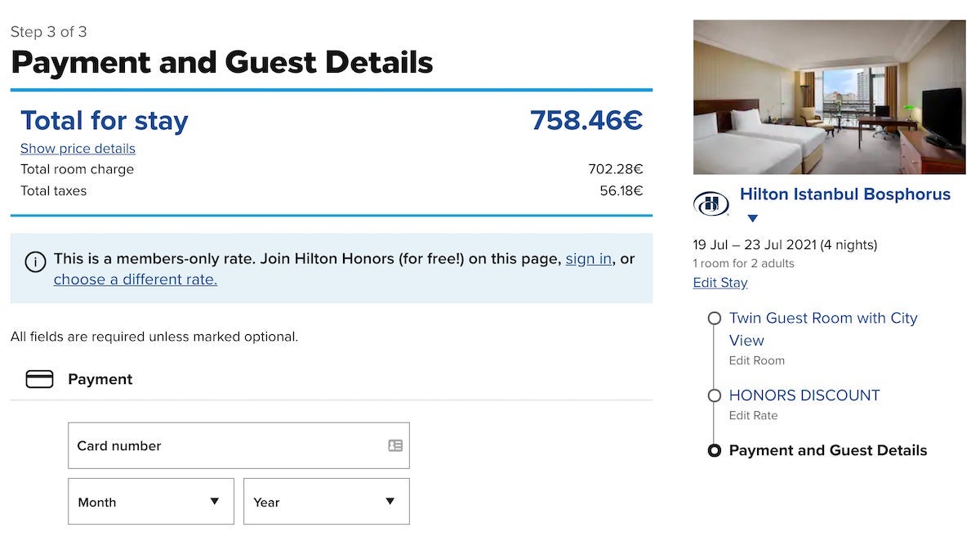Click the credit card icon beside Payment
Image resolution: width=980 pixels, height=545 pixels.
coord(39,378)
